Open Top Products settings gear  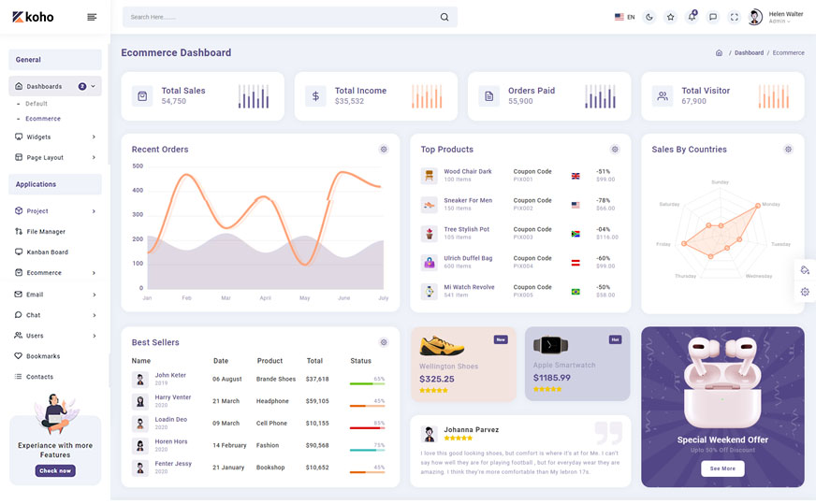615,150
